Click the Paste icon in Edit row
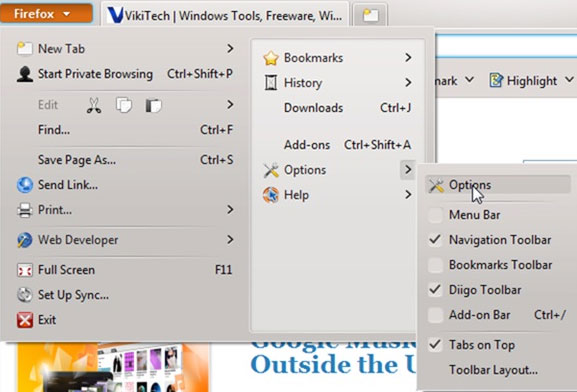The image size is (577, 392). tap(153, 105)
